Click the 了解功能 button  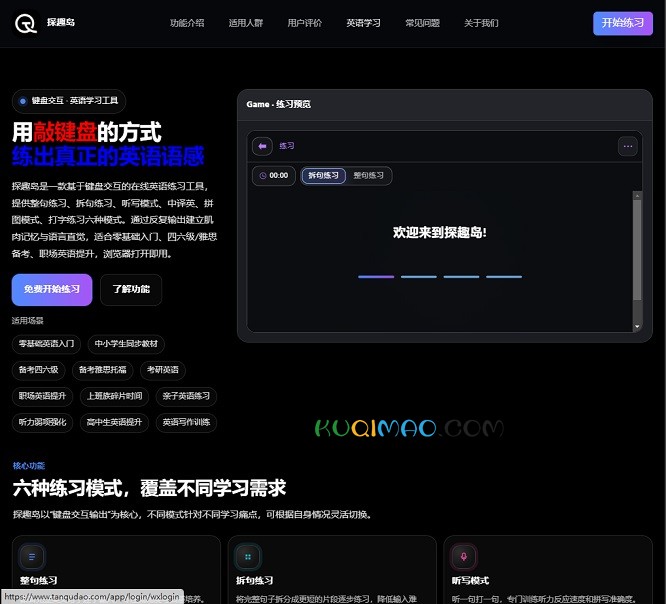click(x=131, y=289)
